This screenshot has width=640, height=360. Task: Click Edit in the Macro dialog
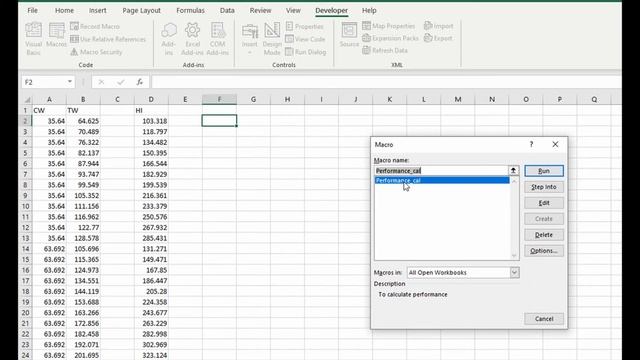point(544,203)
